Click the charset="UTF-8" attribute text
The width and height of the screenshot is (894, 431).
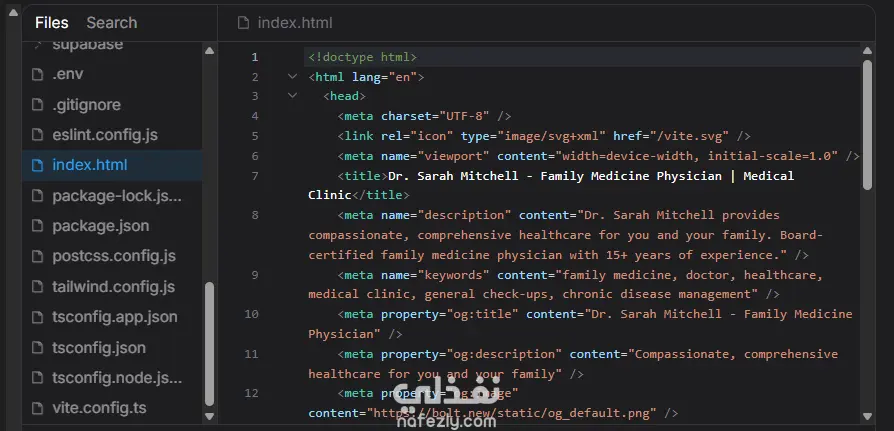pos(436,116)
